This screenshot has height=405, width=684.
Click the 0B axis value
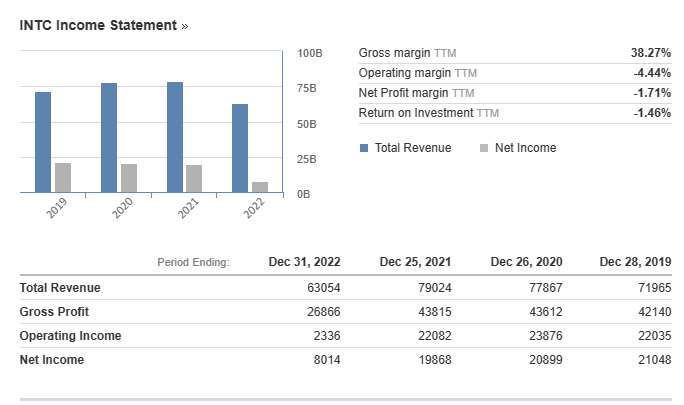pos(304,194)
